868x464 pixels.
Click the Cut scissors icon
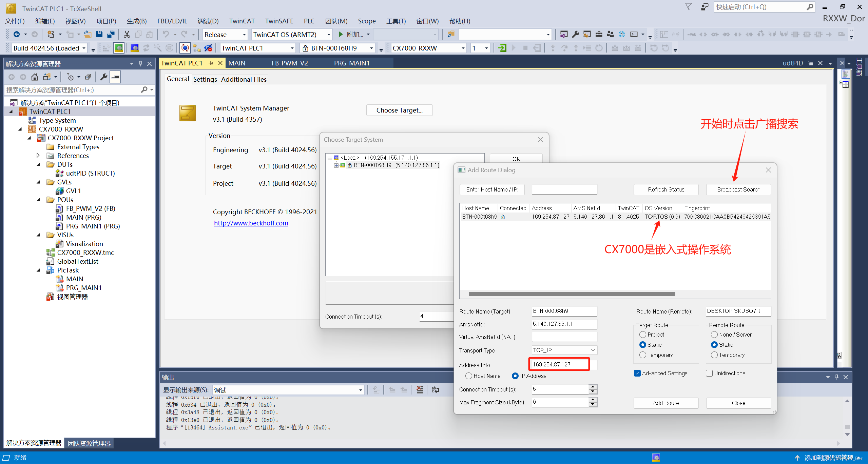coord(127,34)
